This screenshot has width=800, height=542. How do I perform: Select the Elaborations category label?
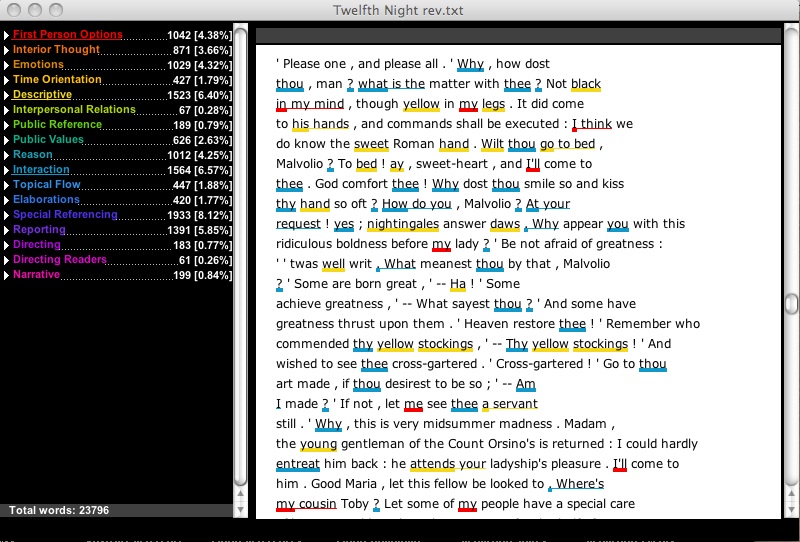46,199
